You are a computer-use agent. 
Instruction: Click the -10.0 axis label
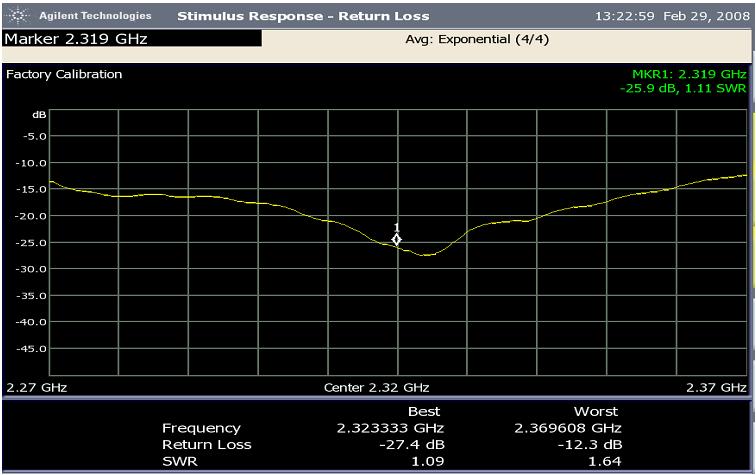(31, 163)
